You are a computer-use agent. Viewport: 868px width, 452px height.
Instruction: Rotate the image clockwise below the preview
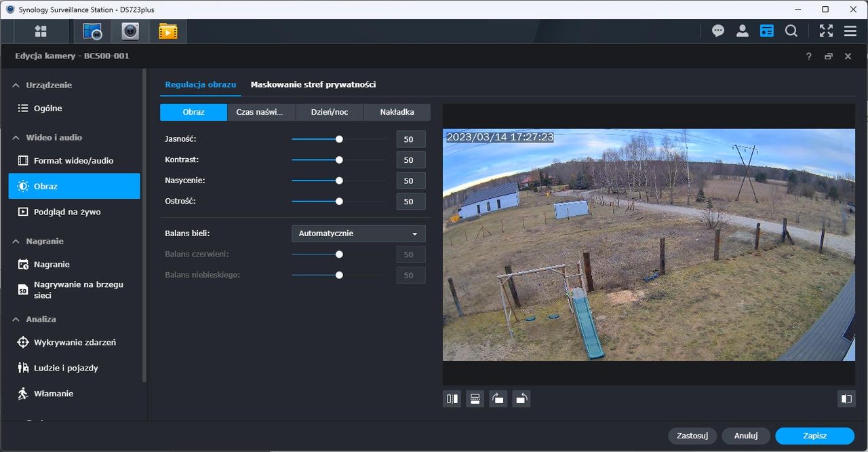(498, 399)
